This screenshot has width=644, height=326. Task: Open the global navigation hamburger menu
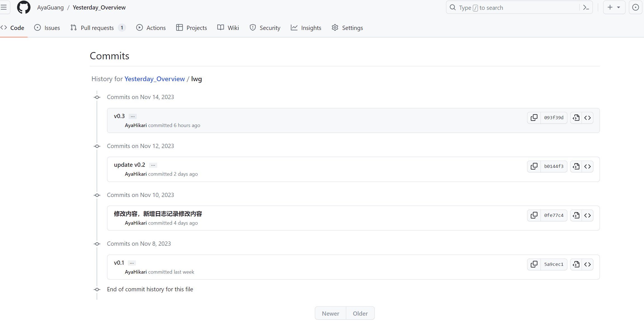pos(4,8)
